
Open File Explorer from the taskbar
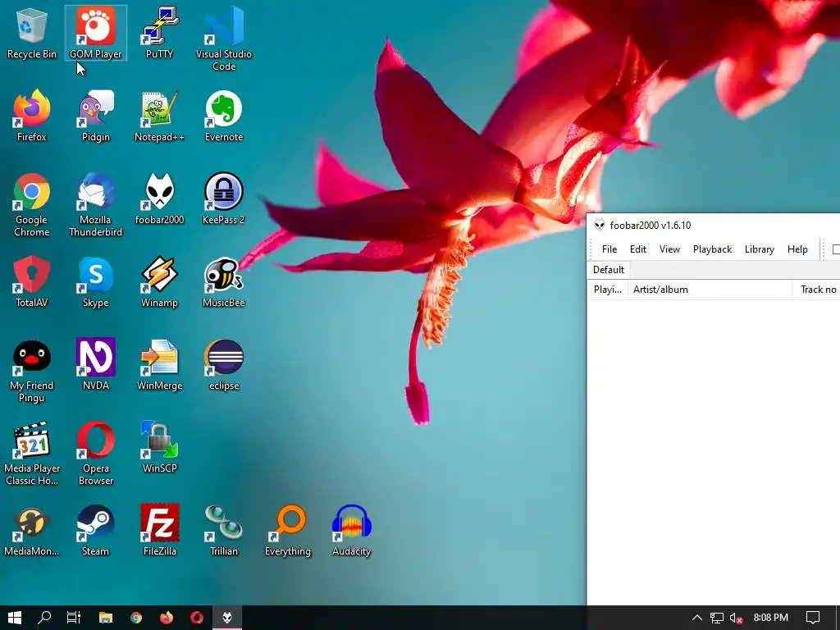(106, 618)
